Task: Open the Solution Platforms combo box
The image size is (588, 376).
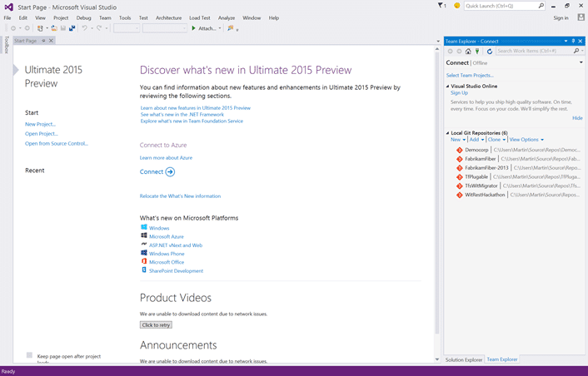Action: 165,28
